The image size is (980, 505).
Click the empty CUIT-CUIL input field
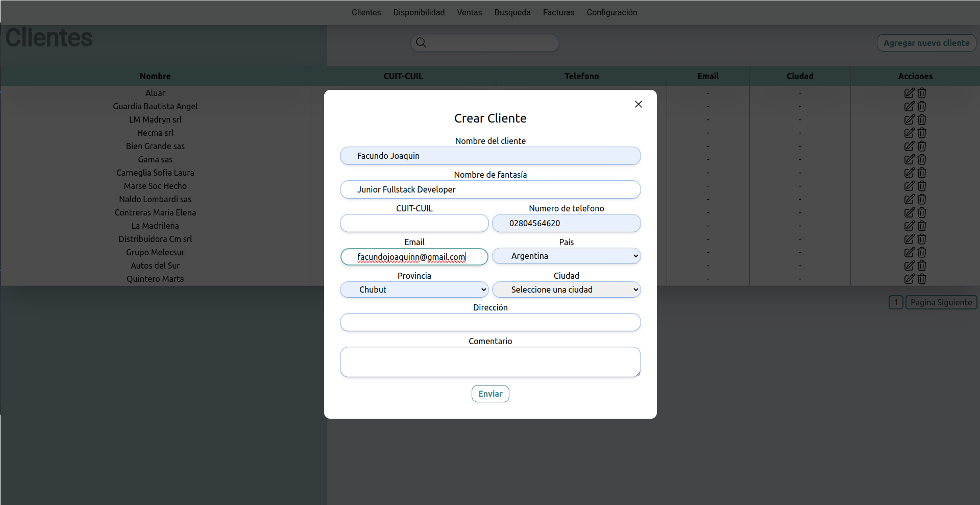click(x=414, y=223)
